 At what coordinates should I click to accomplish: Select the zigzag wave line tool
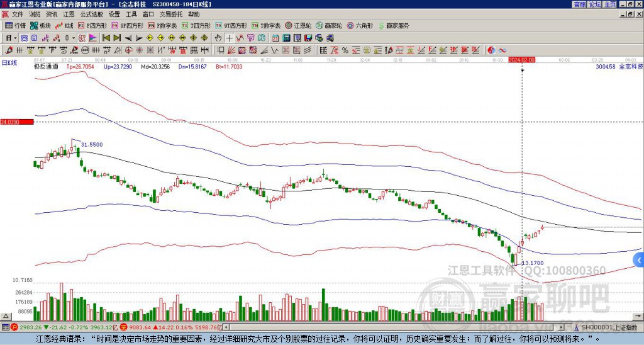pyautogui.click(x=274, y=50)
